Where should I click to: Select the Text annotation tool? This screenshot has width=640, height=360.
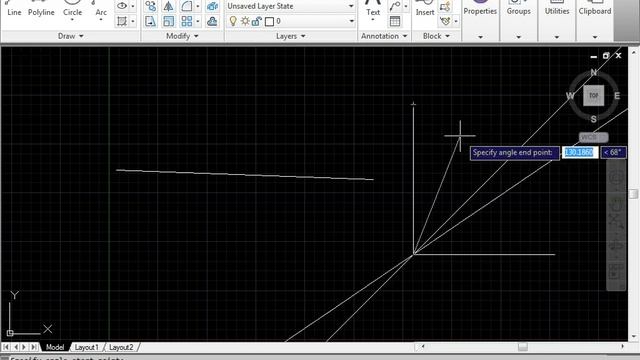[373, 9]
